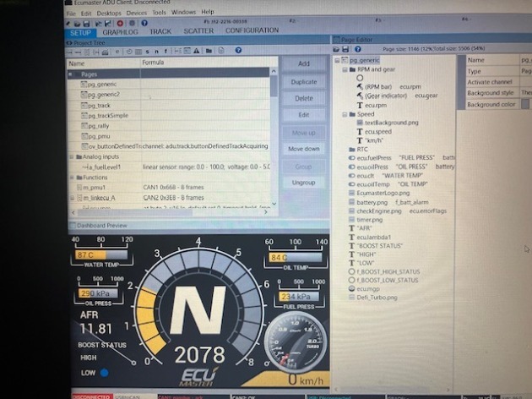Click the Edit button
The height and width of the screenshot is (399, 532).
point(304,115)
